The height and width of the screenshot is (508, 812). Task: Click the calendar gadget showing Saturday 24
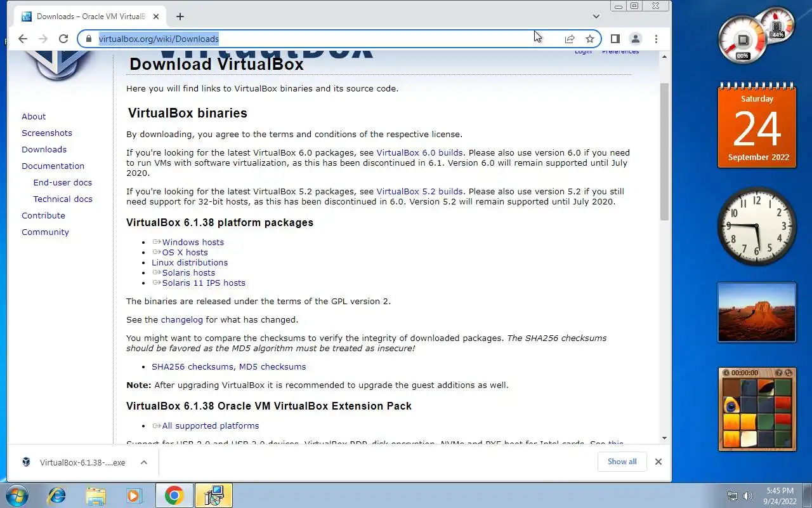[757, 126]
